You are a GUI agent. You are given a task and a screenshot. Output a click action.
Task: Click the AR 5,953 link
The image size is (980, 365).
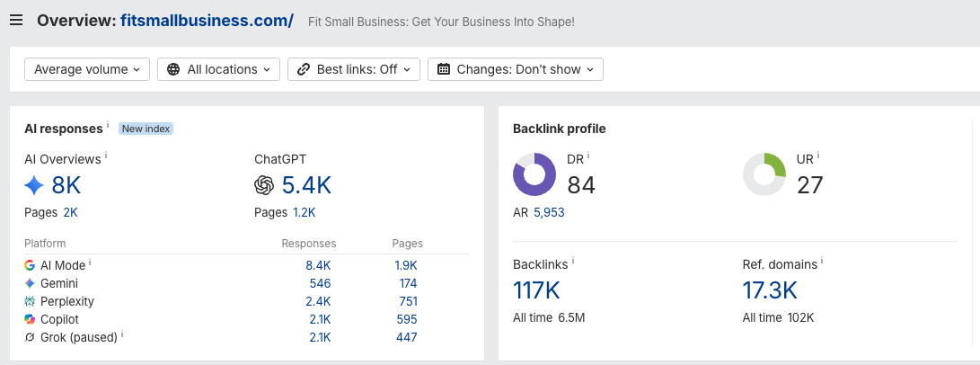(x=549, y=213)
